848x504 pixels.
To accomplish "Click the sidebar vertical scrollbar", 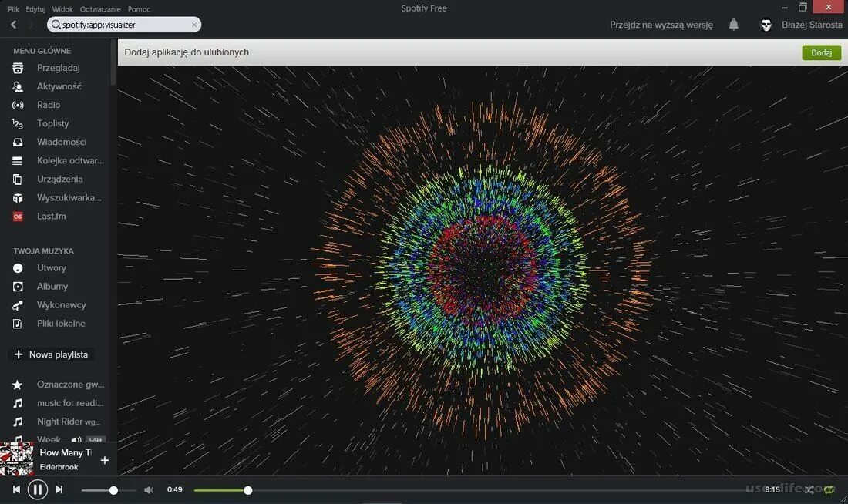I will click(113, 62).
